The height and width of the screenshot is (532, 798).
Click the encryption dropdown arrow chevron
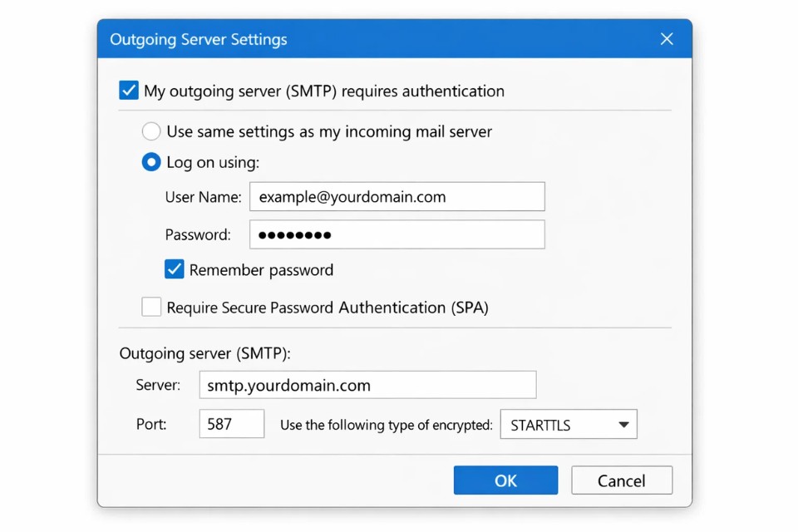pos(623,424)
